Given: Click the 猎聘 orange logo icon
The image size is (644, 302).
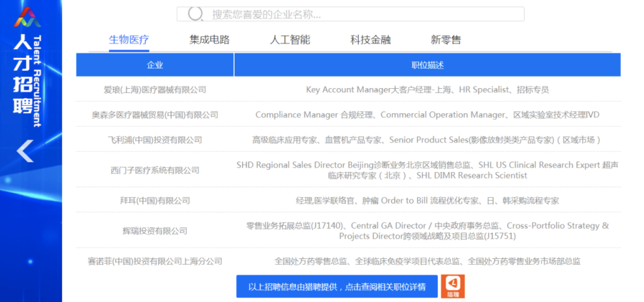Looking at the screenshot, I should pyautogui.click(x=453, y=286).
